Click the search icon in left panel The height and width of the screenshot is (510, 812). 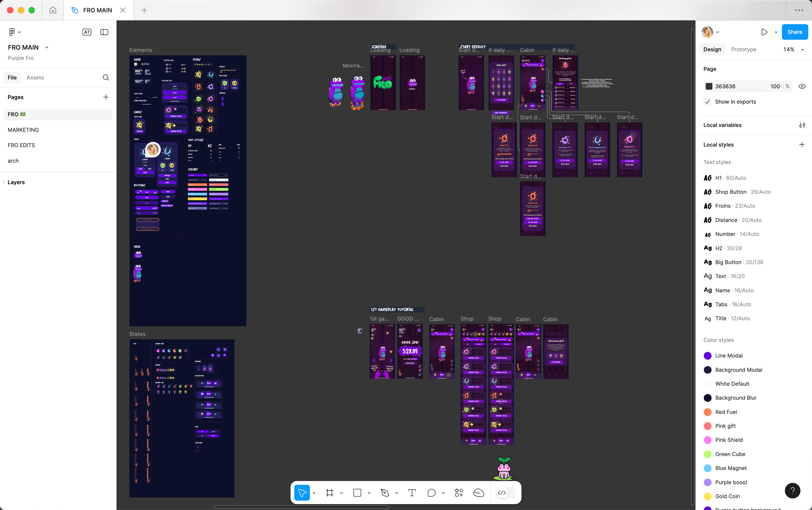coord(106,78)
